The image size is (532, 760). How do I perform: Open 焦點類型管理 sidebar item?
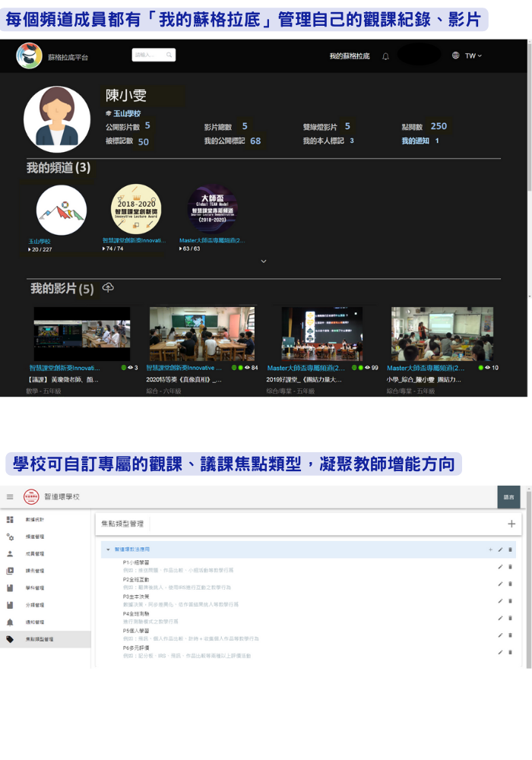(40, 639)
